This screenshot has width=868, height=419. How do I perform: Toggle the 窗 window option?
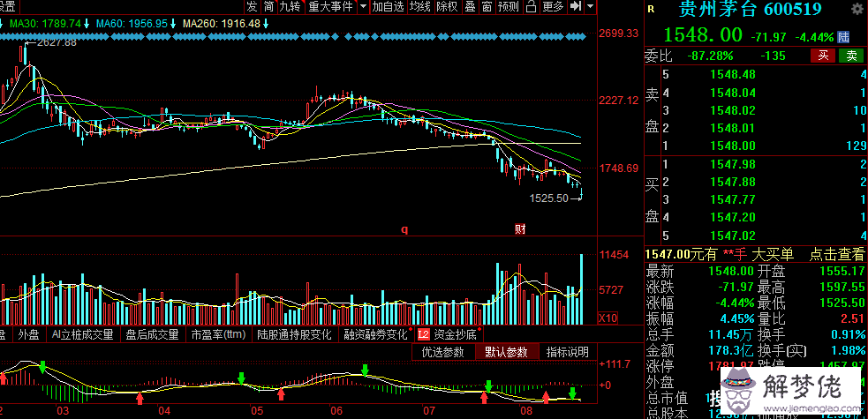pyautogui.click(x=487, y=7)
